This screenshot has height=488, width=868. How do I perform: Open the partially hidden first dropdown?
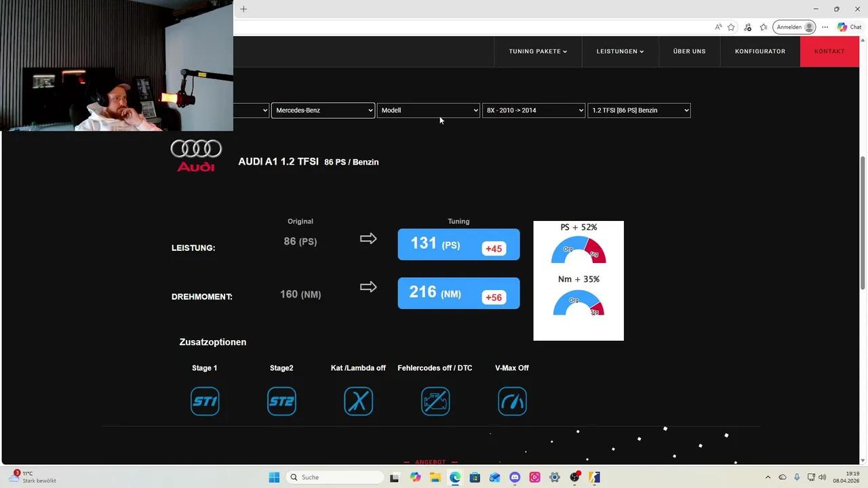[x=251, y=110]
